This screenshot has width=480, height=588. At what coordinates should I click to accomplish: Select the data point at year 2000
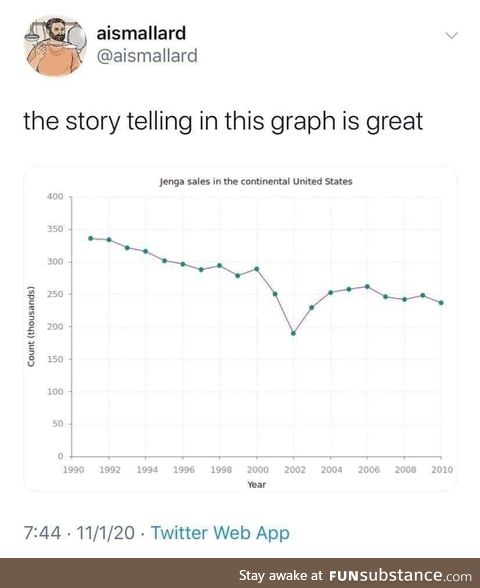(256, 269)
